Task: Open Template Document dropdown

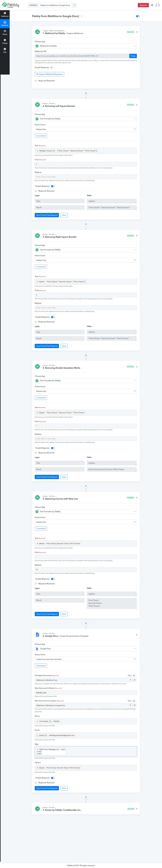Action: 84,680
